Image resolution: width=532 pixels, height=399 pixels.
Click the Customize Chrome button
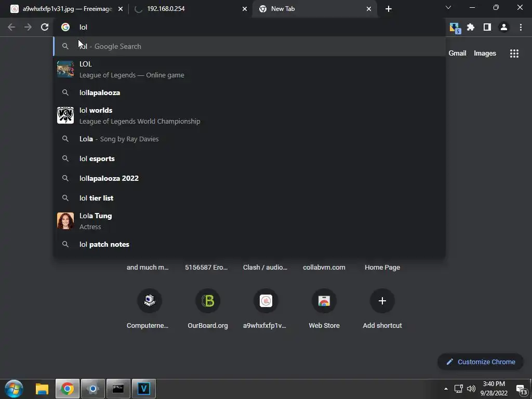481,362
